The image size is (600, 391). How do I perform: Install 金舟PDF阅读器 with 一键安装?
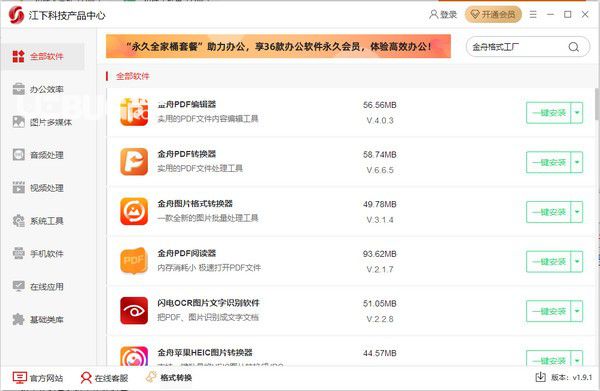pyautogui.click(x=548, y=262)
